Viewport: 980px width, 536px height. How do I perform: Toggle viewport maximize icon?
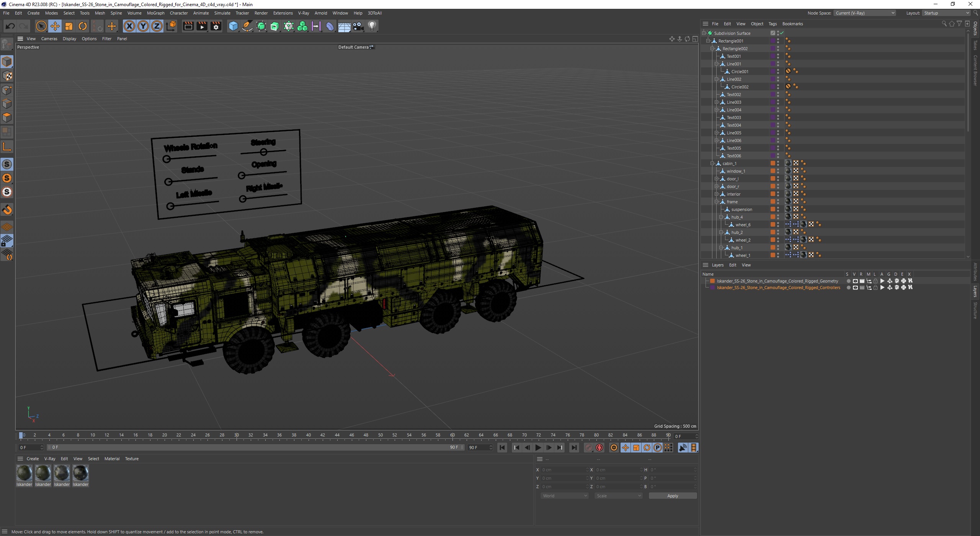click(x=695, y=39)
